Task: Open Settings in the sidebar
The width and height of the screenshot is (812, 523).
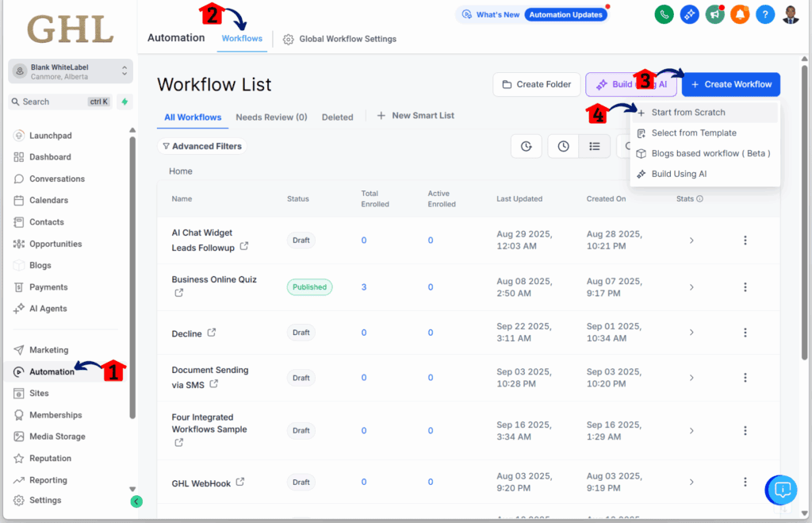Action: [45, 500]
